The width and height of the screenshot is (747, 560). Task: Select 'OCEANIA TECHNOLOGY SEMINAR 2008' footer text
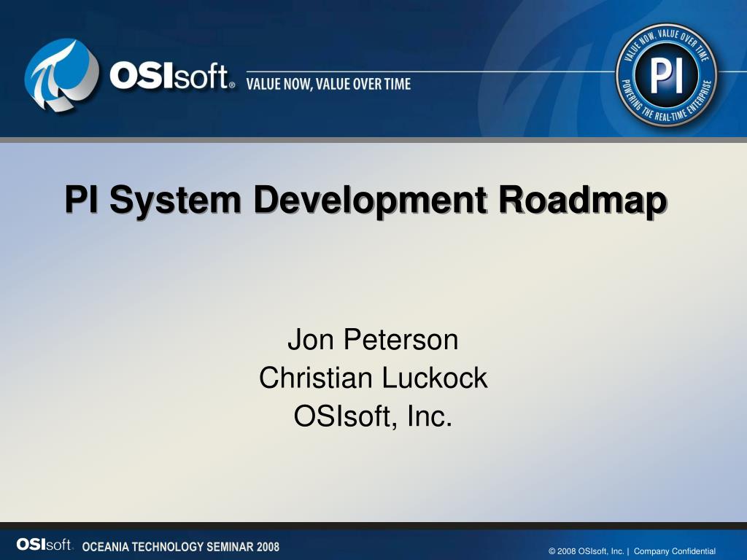(x=181, y=547)
